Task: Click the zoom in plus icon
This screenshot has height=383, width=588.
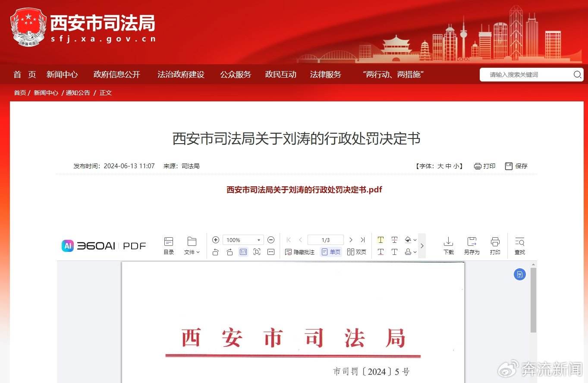Action: 216,240
